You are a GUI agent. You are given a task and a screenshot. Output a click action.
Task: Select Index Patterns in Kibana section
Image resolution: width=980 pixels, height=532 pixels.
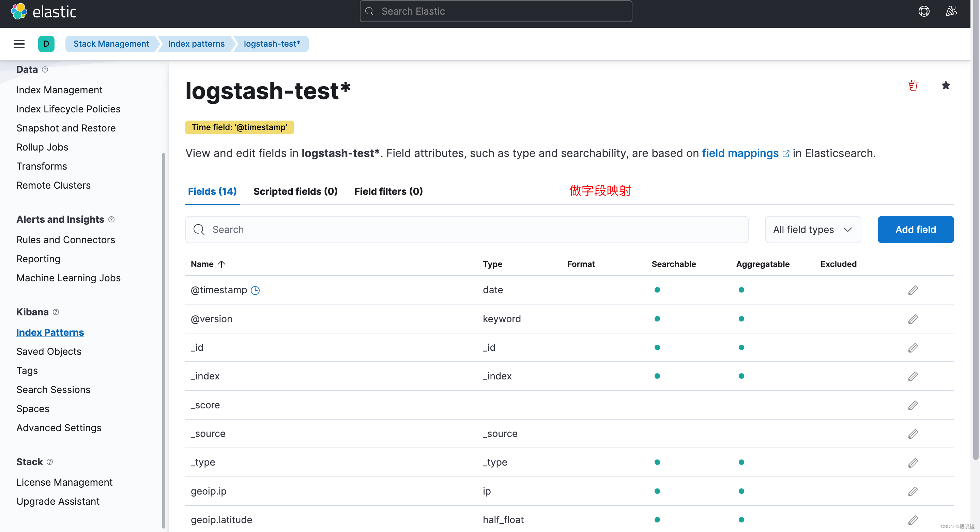coord(50,333)
